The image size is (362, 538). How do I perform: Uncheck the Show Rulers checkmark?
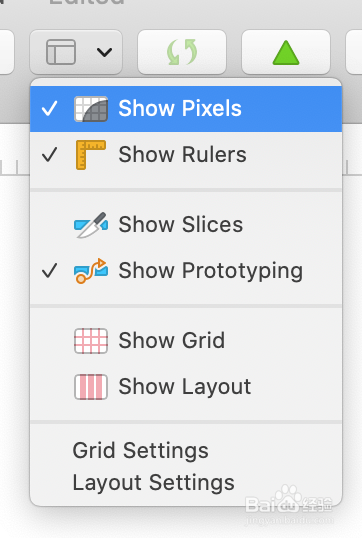coord(49,155)
